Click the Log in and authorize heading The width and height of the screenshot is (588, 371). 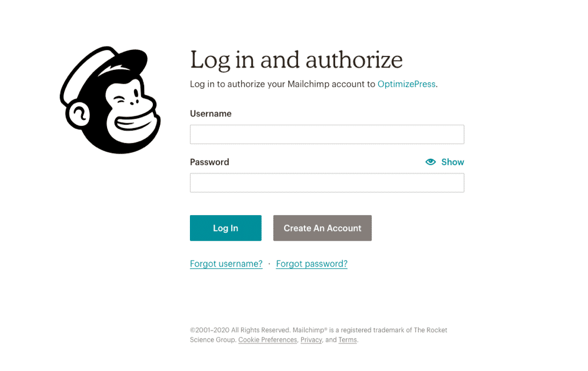[296, 60]
